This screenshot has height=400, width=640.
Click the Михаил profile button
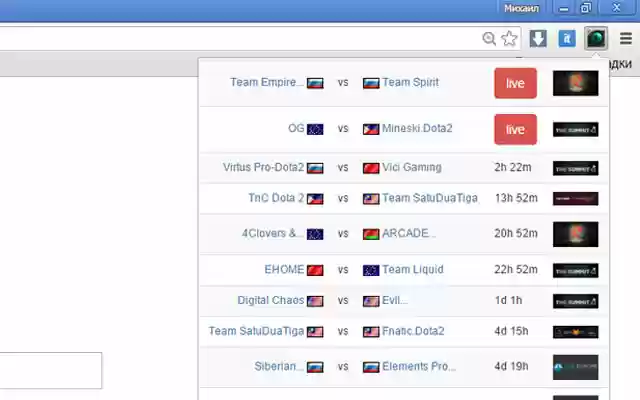(x=521, y=8)
